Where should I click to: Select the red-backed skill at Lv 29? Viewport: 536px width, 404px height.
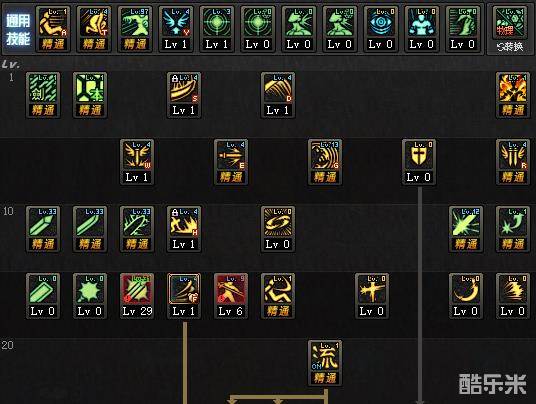pyautogui.click(x=137, y=296)
